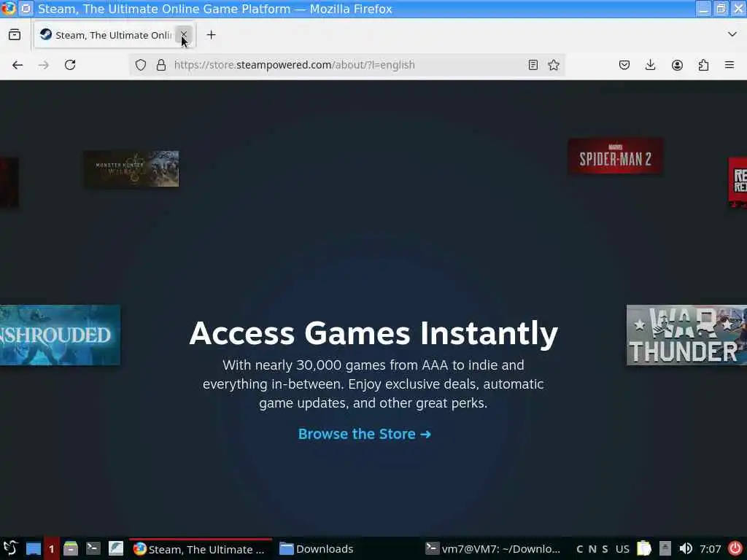Open the tracking protection shield icon
Viewport: 747px width, 560px height.
141,65
